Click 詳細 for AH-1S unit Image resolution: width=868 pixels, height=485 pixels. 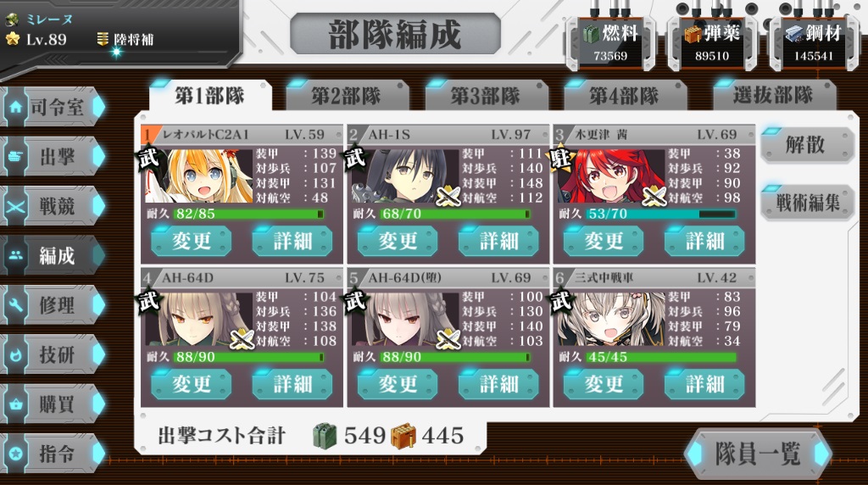tap(498, 241)
